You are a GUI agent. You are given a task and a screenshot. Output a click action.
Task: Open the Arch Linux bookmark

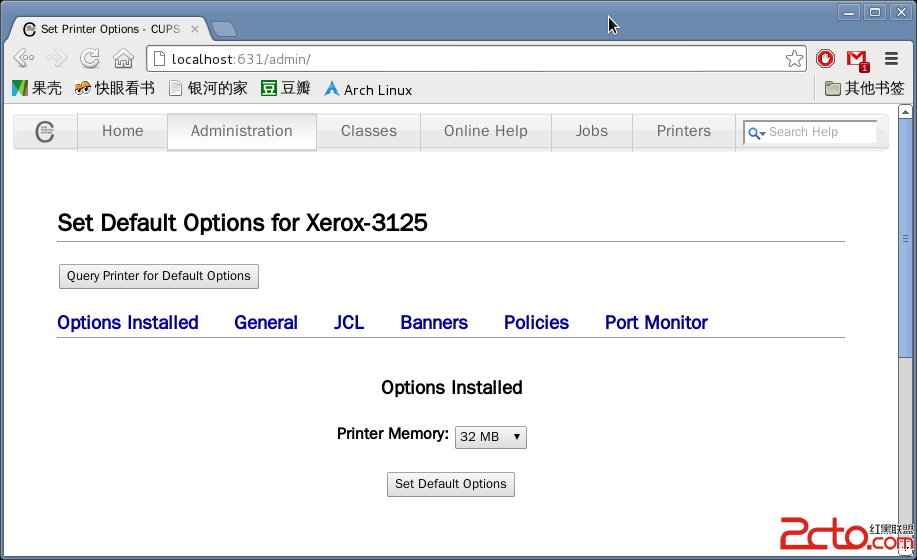coord(368,89)
